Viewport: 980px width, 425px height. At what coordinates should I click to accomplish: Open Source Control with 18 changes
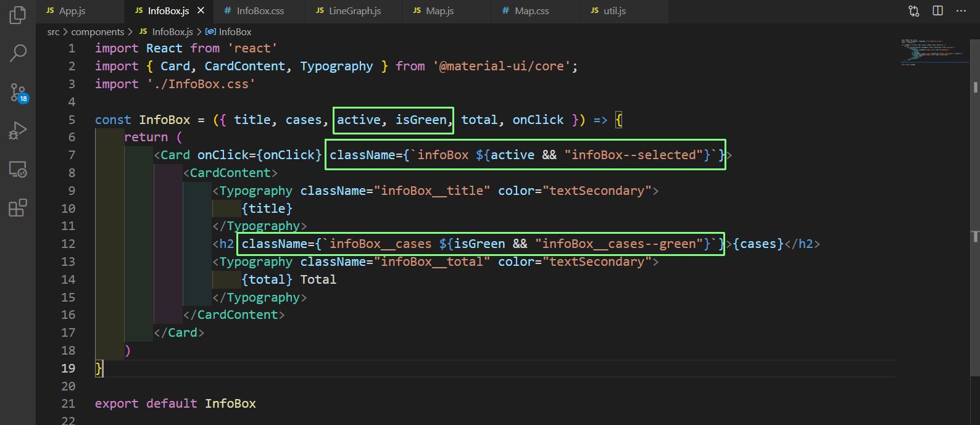click(x=18, y=93)
